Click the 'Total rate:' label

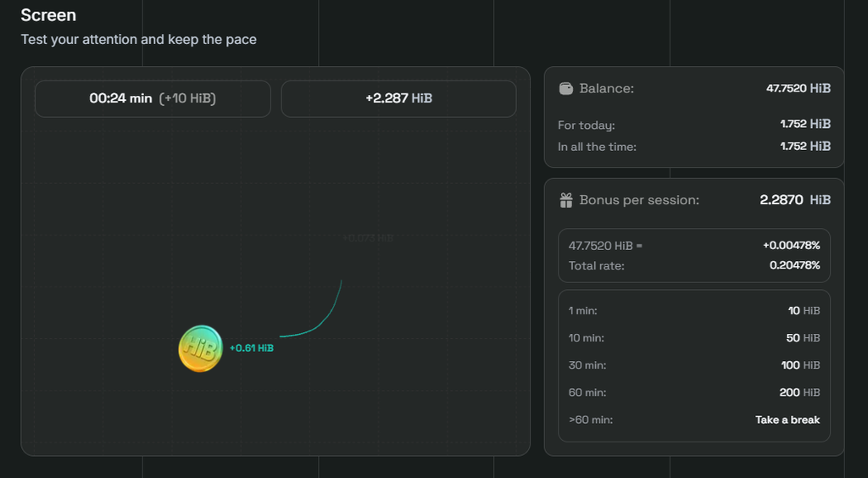click(596, 266)
